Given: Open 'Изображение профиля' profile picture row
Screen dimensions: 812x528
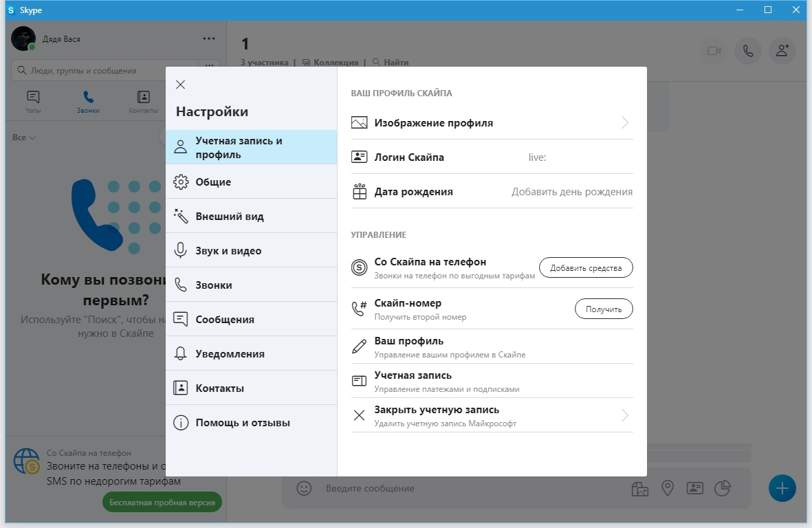Looking at the screenshot, I should point(492,122).
